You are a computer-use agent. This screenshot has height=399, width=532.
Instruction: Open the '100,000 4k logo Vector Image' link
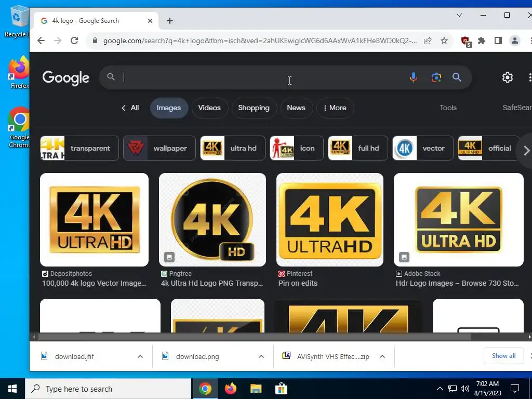tap(94, 283)
